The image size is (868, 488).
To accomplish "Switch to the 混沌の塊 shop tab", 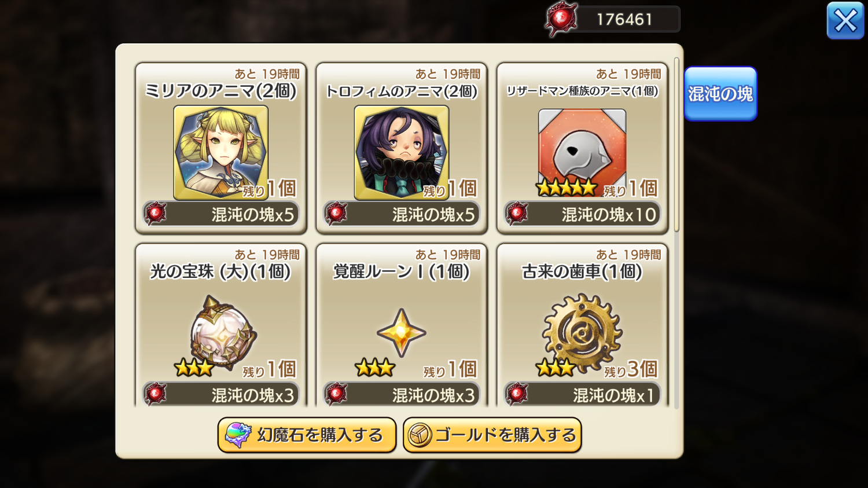I will (x=720, y=94).
